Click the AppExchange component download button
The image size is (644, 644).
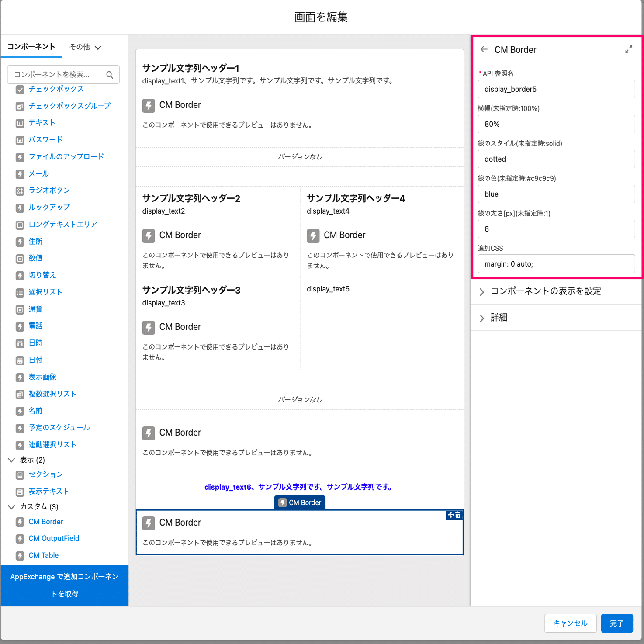(64, 585)
